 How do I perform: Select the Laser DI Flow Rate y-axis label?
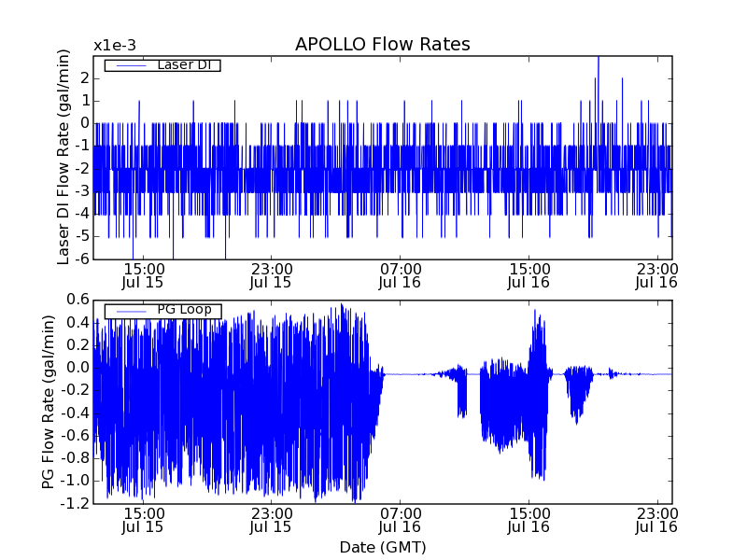click(64, 157)
